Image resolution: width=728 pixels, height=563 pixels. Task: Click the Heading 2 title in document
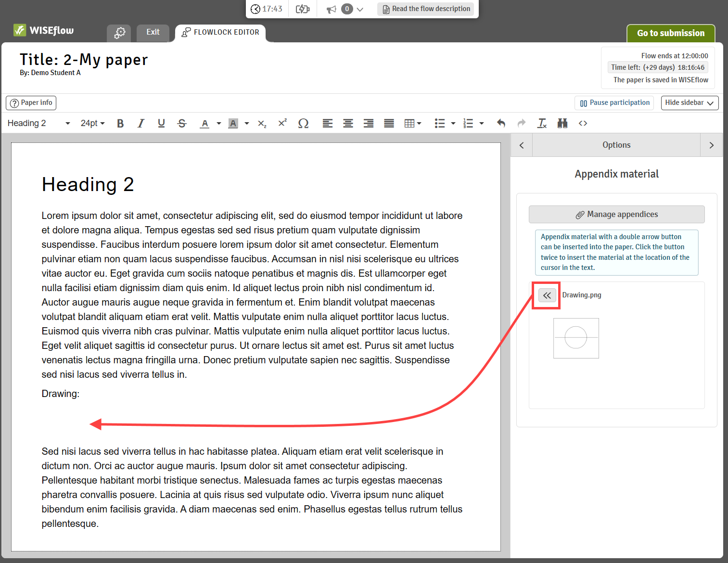88,184
